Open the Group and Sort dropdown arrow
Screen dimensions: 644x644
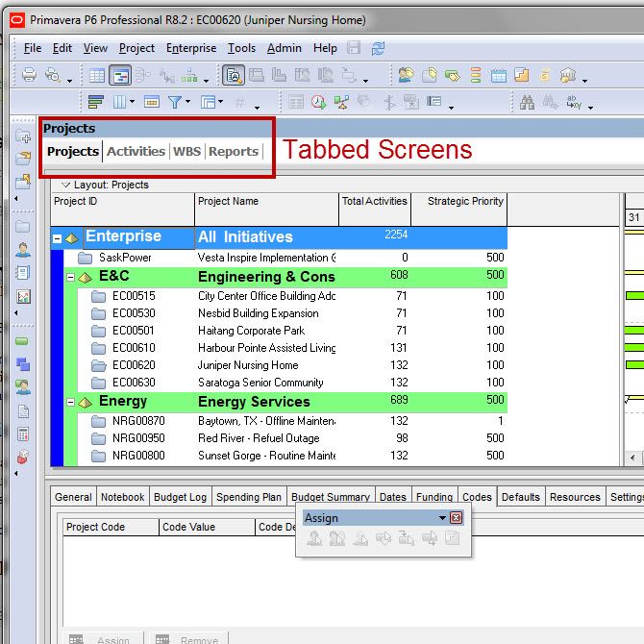[x=220, y=102]
